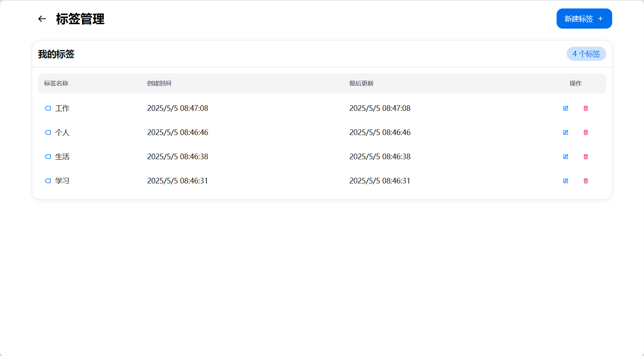
Task: Delete the 个人 tag
Action: coord(586,132)
